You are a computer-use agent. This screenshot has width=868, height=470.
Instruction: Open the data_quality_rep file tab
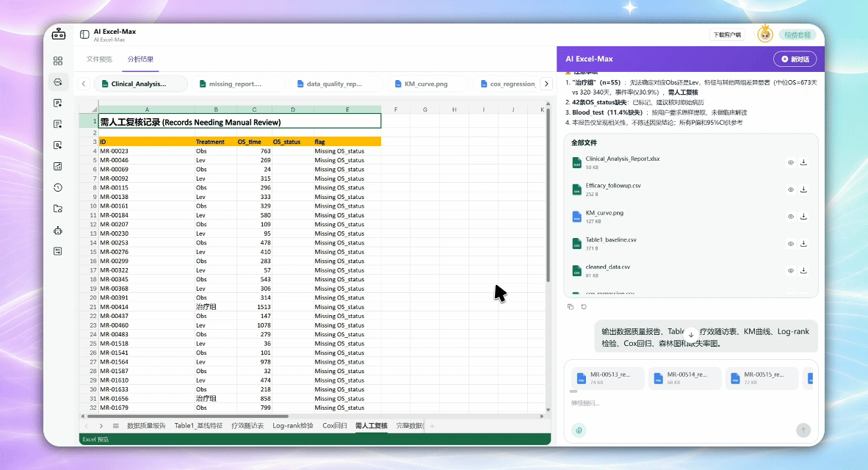point(336,84)
